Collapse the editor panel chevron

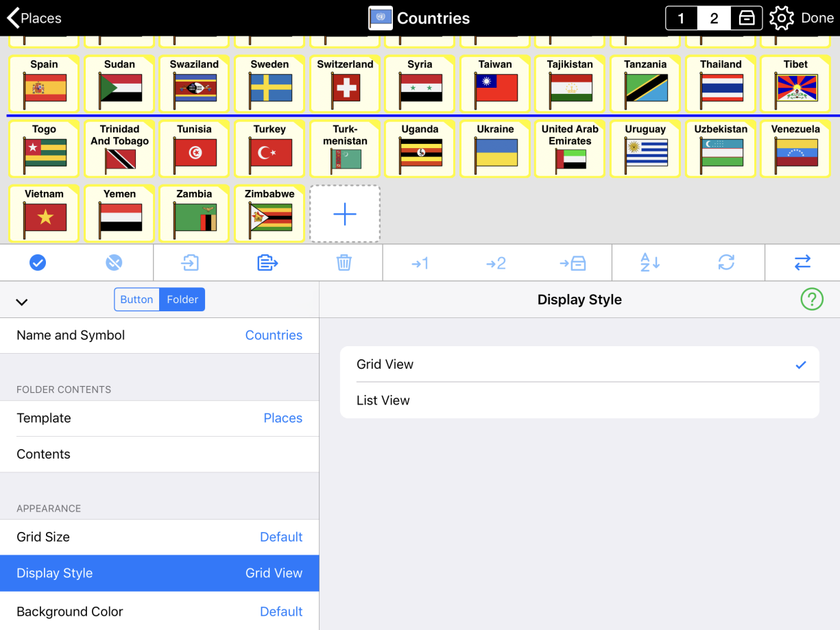click(22, 302)
